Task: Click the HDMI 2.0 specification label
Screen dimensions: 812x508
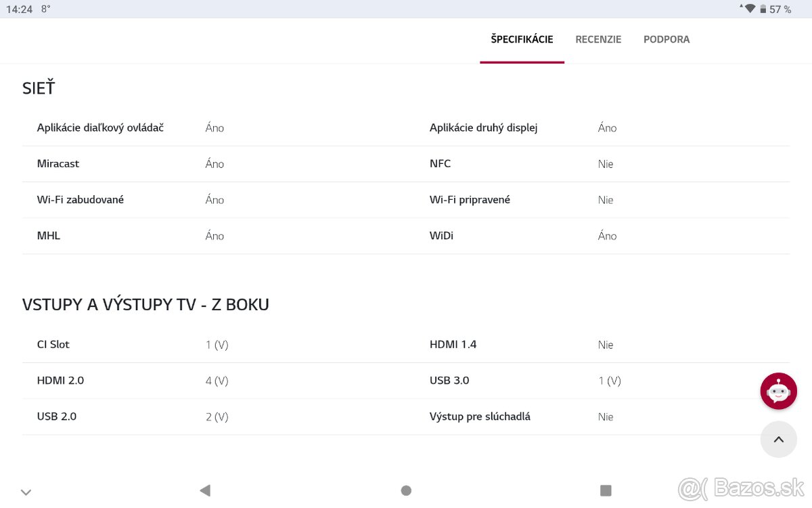Action: click(60, 380)
